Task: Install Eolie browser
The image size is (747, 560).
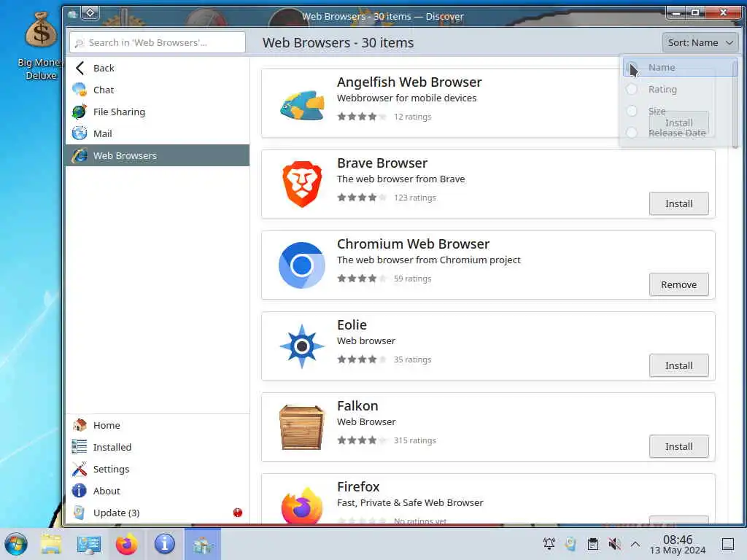Action: 678,366
